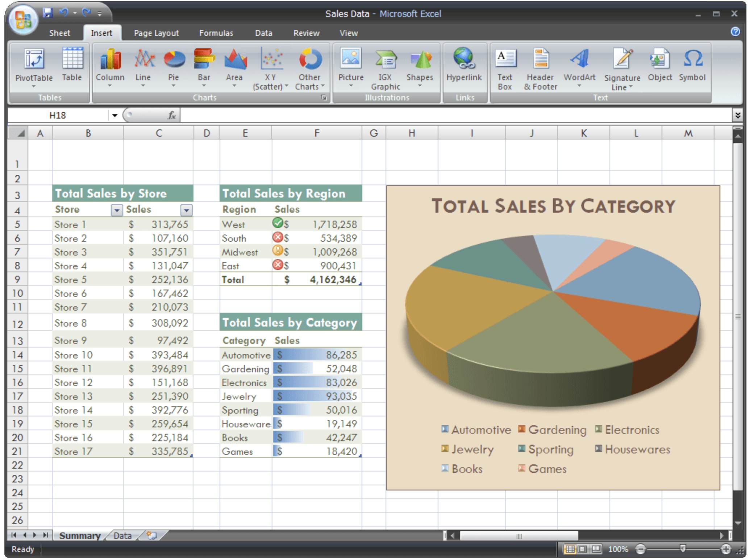Go to the first sheet tab
Image resolution: width=750 pixels, height=560 pixels.
pyautogui.click(x=13, y=535)
